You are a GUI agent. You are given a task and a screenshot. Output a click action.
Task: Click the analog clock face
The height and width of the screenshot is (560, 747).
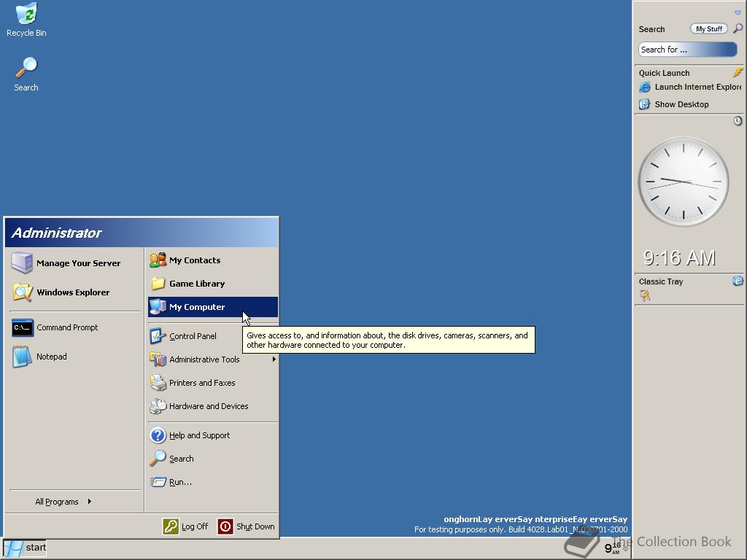tap(683, 182)
